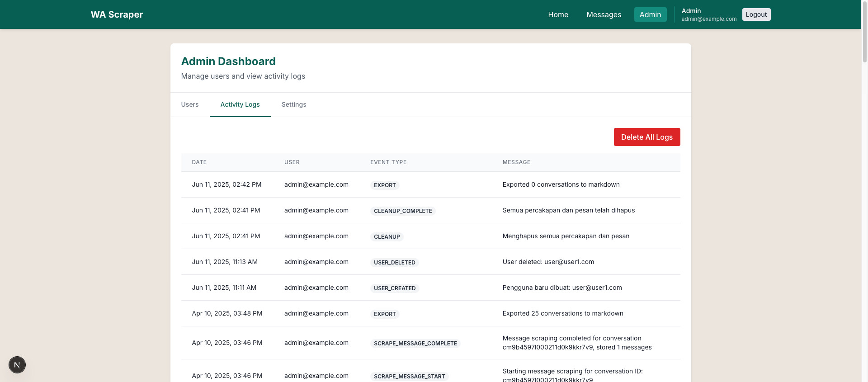Go to the Home page link

tap(558, 14)
